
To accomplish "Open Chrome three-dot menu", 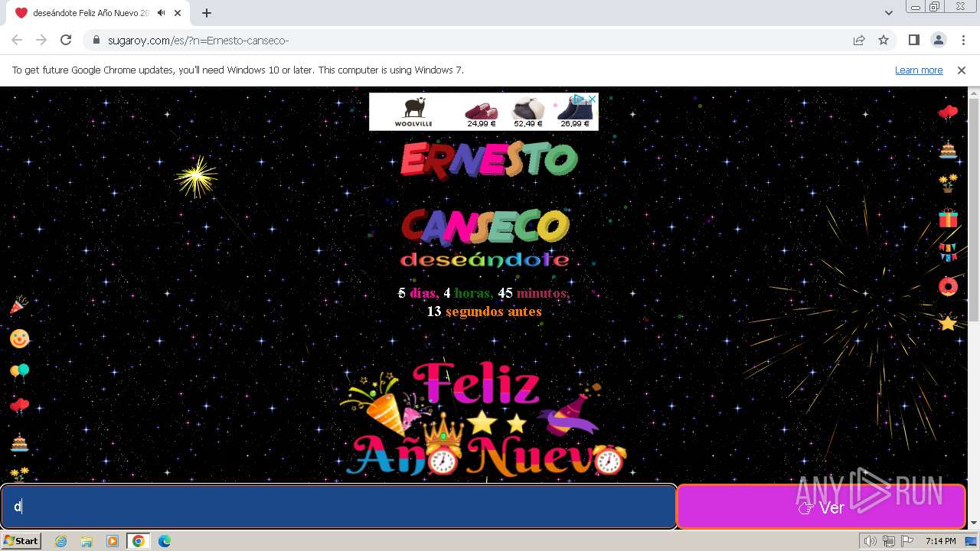I will click(x=963, y=40).
